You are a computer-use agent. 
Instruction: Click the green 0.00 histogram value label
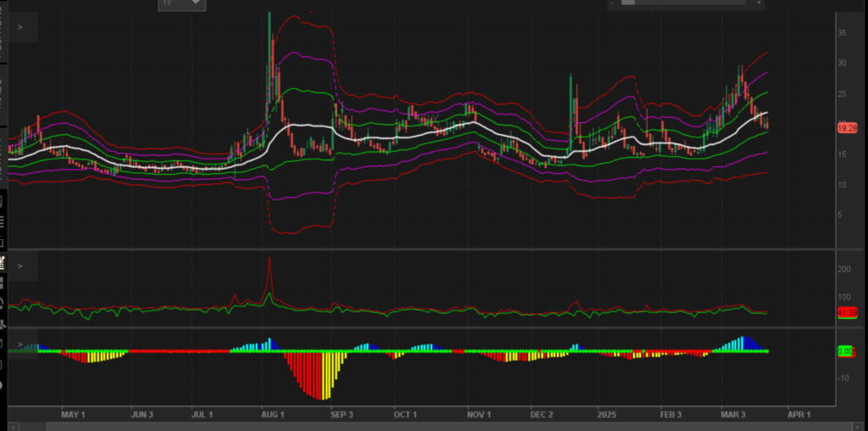coord(846,350)
